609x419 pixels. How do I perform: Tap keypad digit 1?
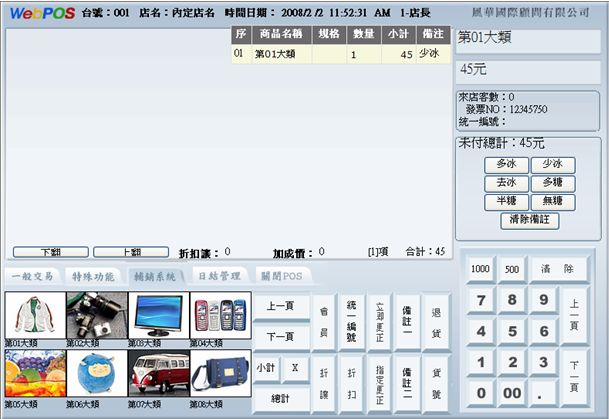481,362
